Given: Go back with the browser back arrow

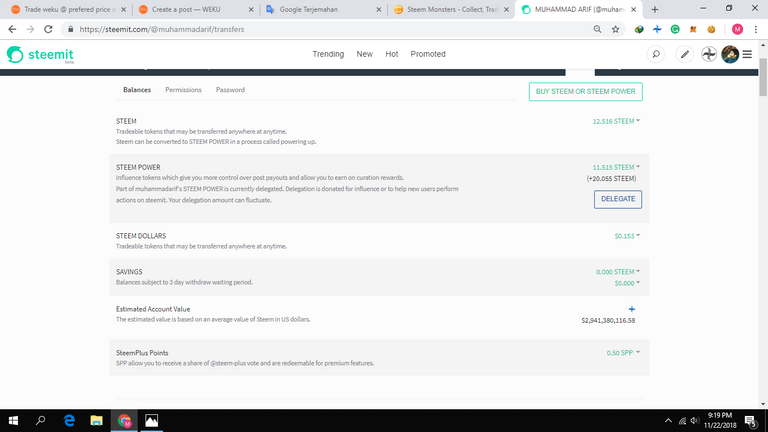Looking at the screenshot, I should pyautogui.click(x=12, y=29).
